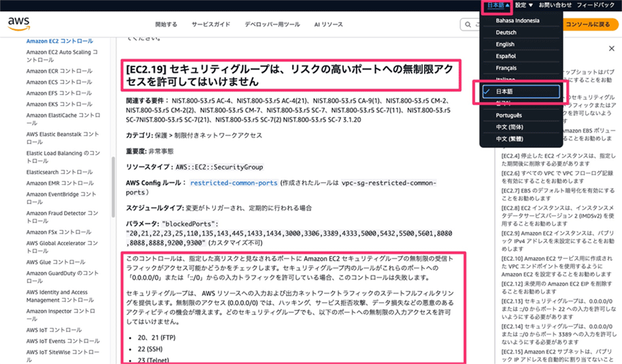The image size is (622, 364).
Task: Jump to the [EC2.9] section link
Action: point(558,234)
